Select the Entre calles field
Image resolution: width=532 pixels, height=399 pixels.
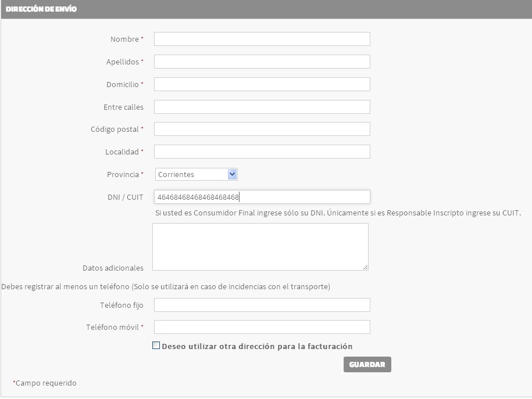(262, 107)
